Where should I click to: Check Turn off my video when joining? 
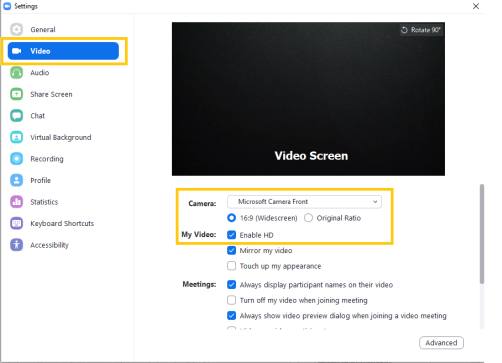pos(231,300)
